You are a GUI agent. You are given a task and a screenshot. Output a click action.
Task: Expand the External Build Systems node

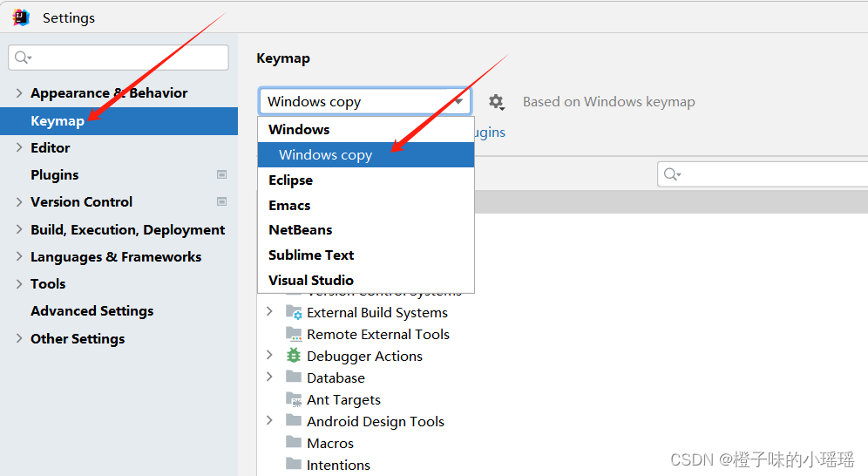pos(269,311)
